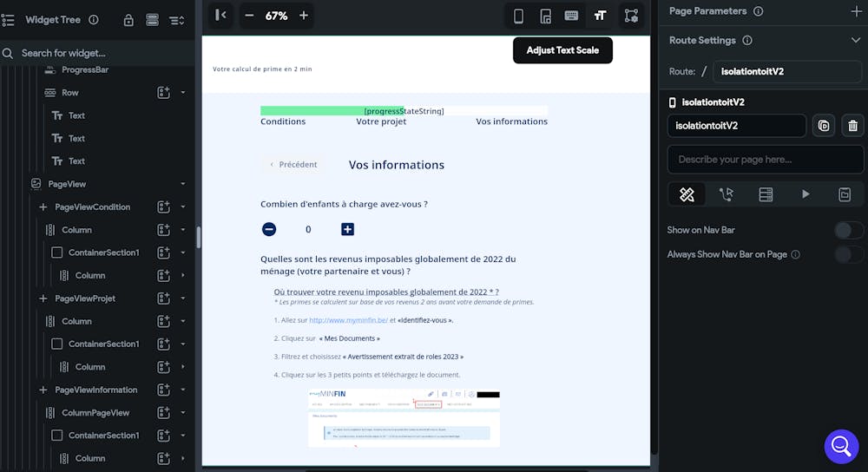Click the Search for widget field

click(97, 53)
